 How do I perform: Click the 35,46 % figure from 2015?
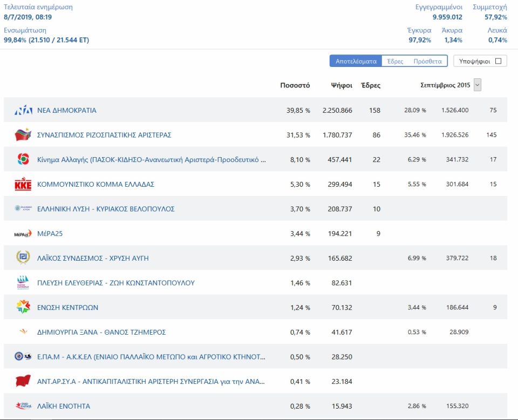coord(415,134)
